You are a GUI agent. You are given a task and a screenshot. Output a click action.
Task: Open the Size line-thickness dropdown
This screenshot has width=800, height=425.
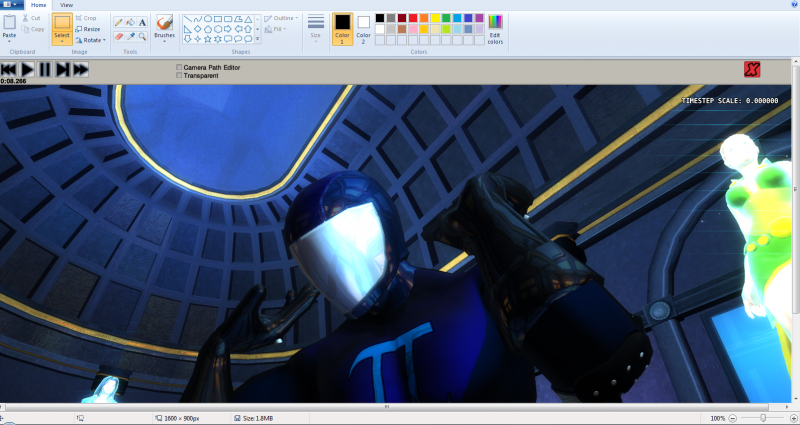(316, 29)
